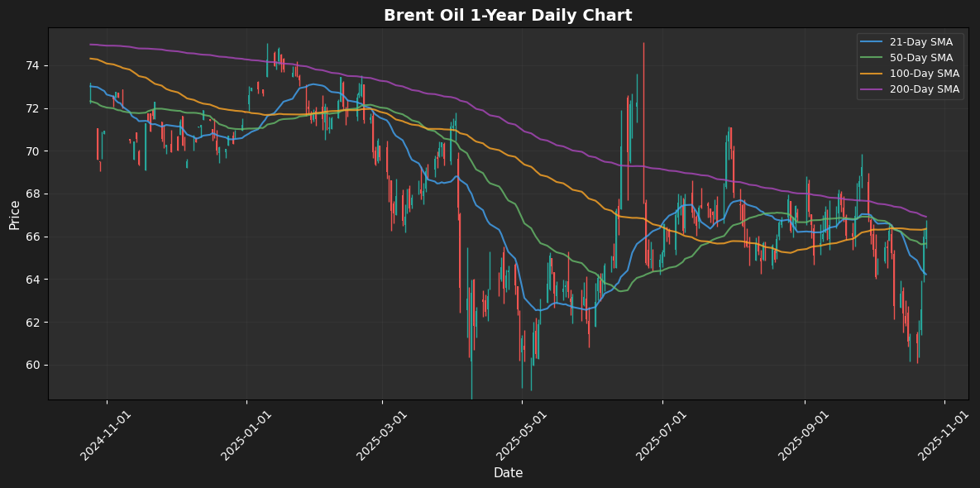
Task: Click the 74 price tick label
Action: point(35,66)
